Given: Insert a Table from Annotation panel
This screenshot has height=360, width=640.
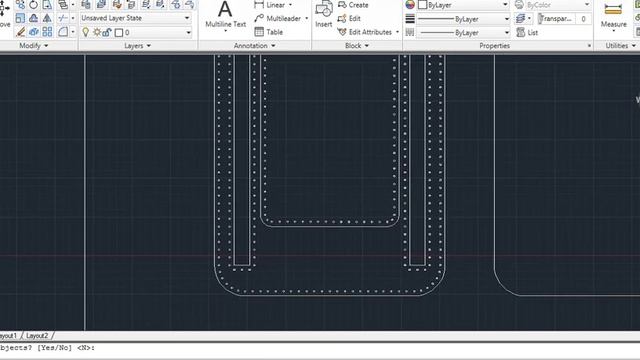Looking at the screenshot, I should tap(269, 32).
